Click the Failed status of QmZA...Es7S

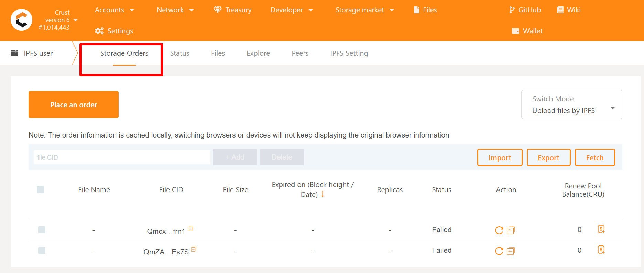(x=441, y=250)
